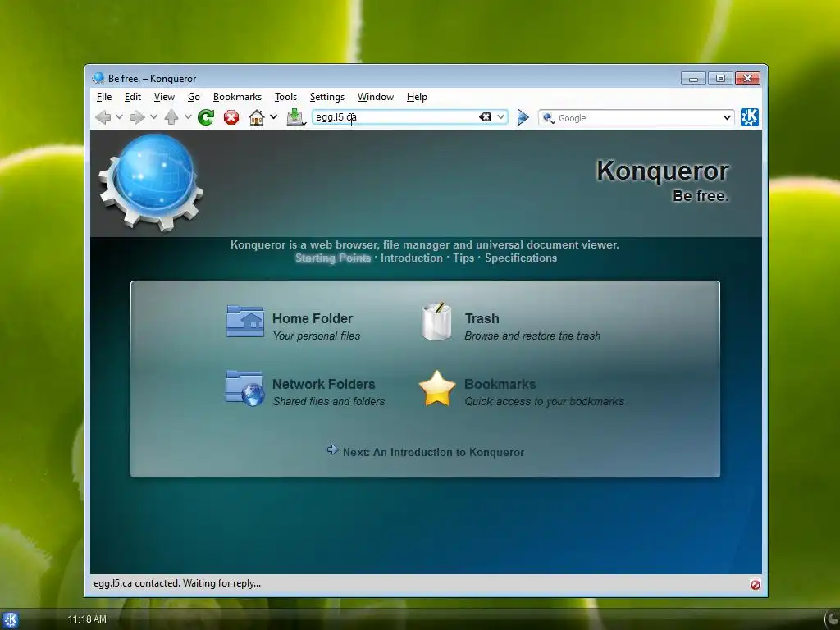Open the Bookmarks menu

pyautogui.click(x=237, y=97)
